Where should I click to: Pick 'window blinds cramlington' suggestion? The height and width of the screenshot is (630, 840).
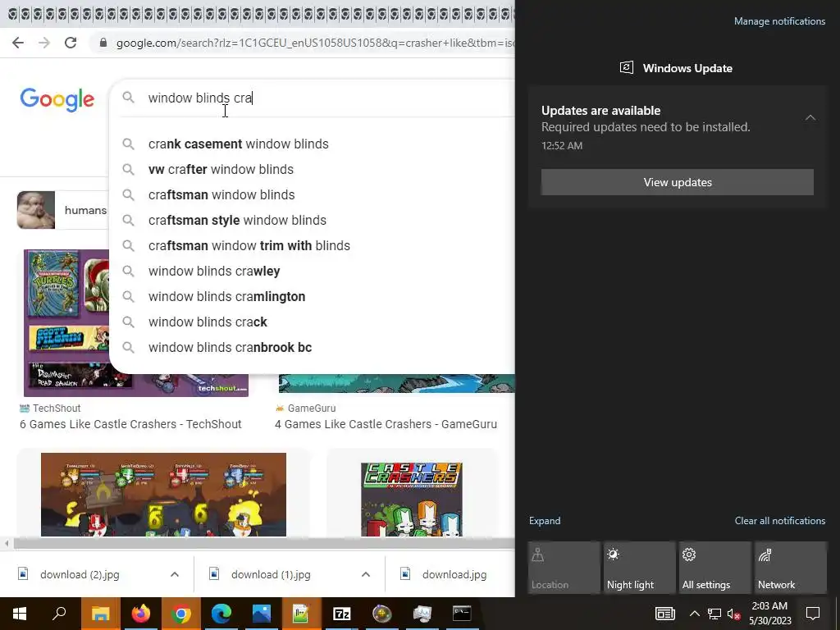point(312,297)
